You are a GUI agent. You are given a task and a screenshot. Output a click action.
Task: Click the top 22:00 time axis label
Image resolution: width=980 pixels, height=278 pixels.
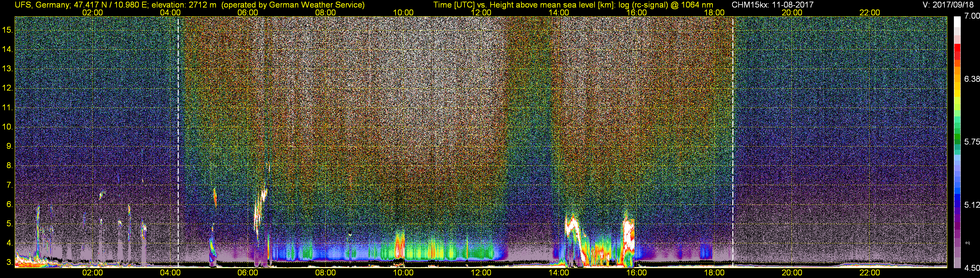(870, 12)
